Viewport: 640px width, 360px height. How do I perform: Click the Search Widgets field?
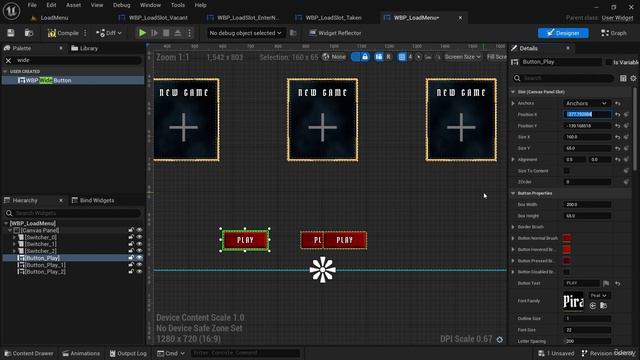pos(73,213)
